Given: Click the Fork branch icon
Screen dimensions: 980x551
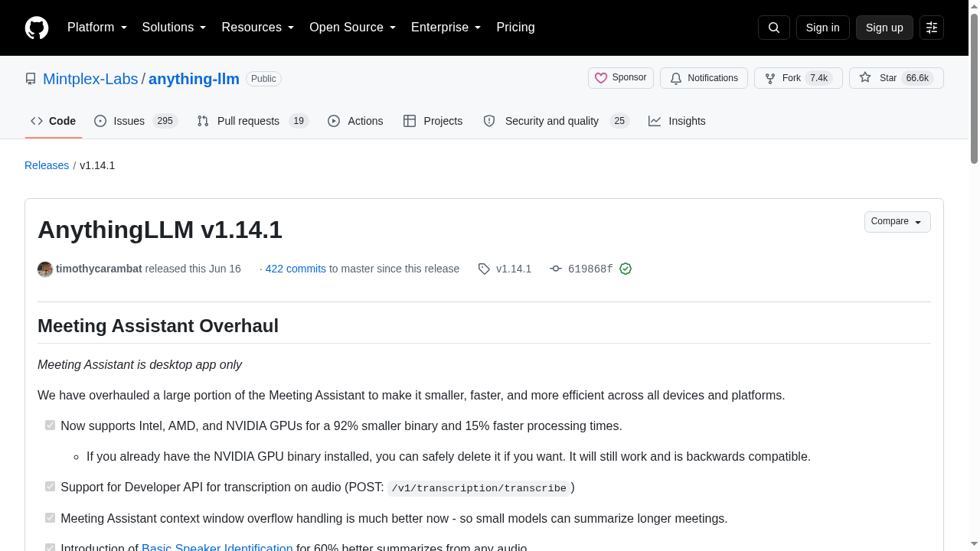Looking at the screenshot, I should click(770, 78).
